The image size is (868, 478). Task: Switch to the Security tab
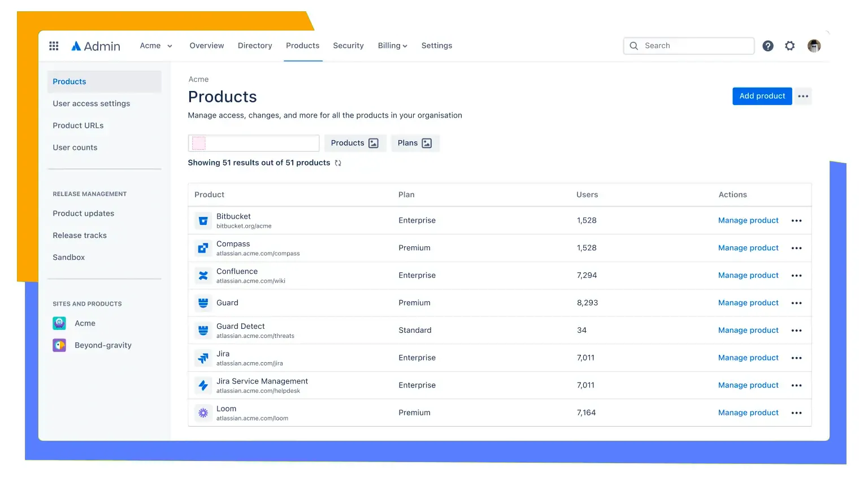click(348, 46)
